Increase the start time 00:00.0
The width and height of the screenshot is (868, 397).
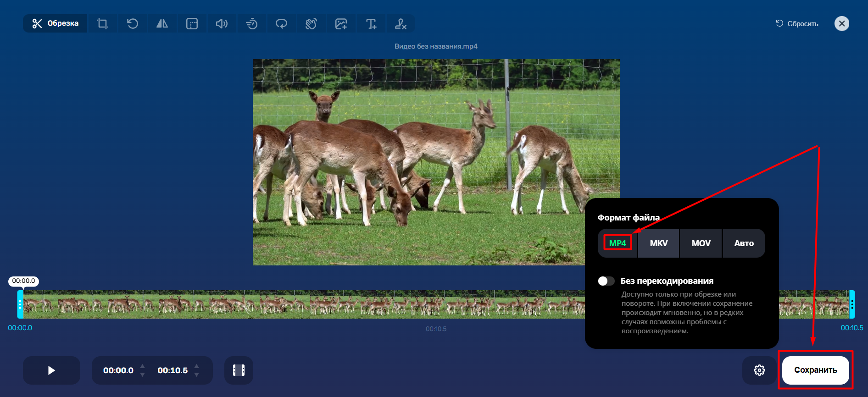pyautogui.click(x=142, y=366)
